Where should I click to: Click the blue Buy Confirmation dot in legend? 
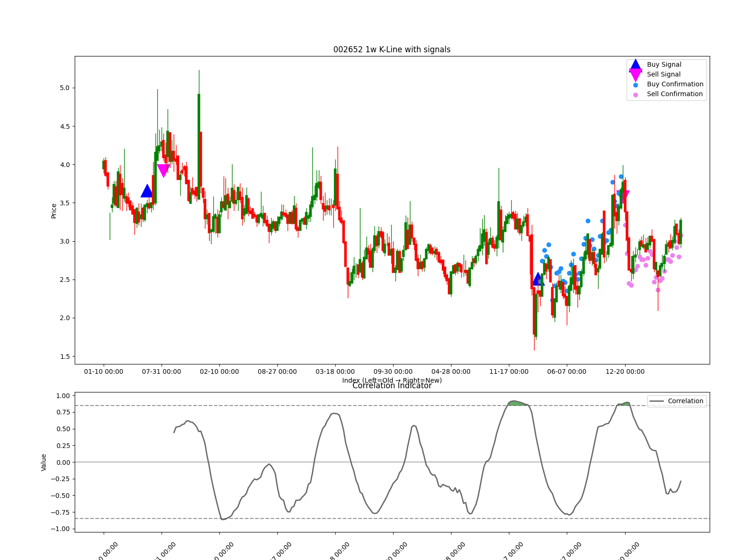click(x=635, y=85)
